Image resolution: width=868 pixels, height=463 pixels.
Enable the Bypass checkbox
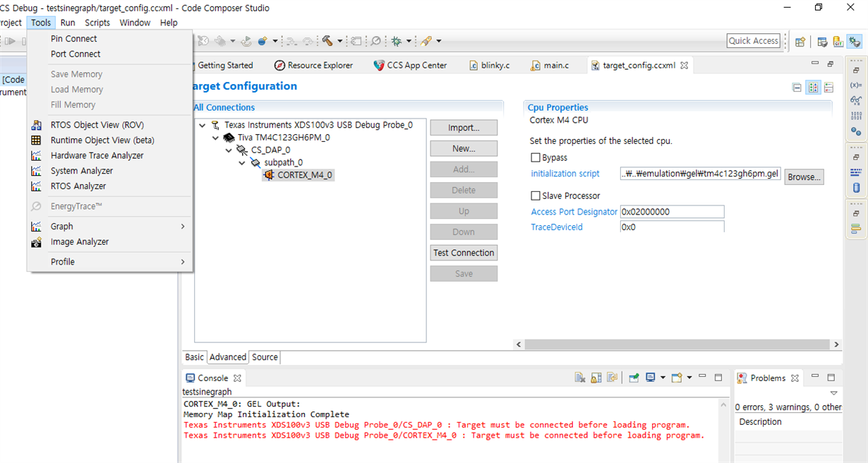coord(536,158)
